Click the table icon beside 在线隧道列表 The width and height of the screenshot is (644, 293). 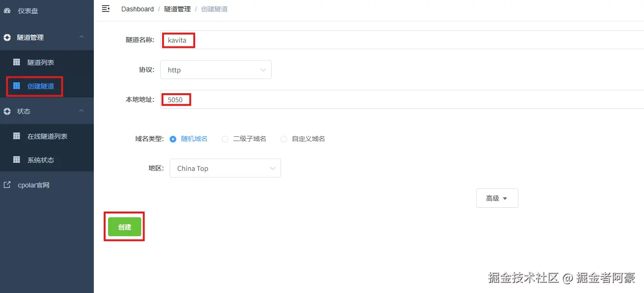click(x=17, y=136)
